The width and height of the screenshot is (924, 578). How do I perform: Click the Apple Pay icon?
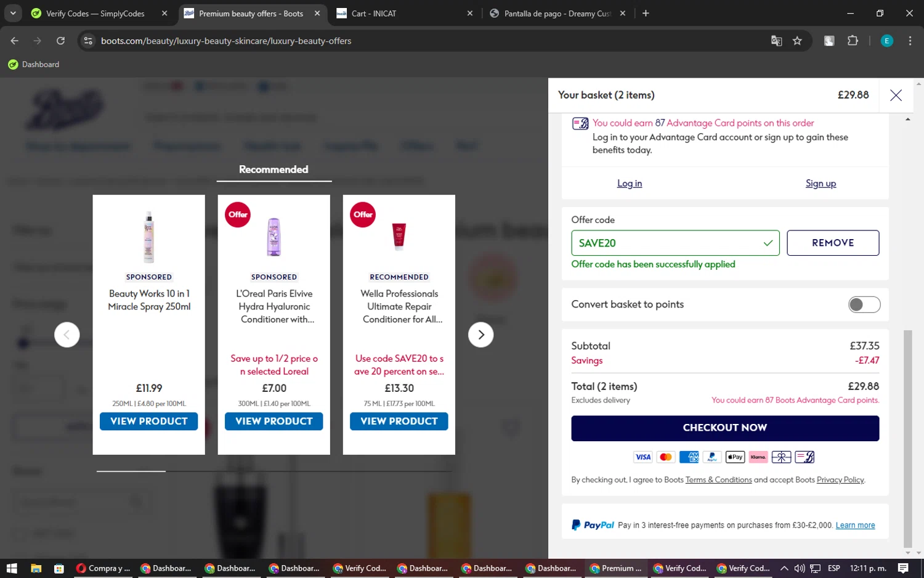tap(735, 457)
